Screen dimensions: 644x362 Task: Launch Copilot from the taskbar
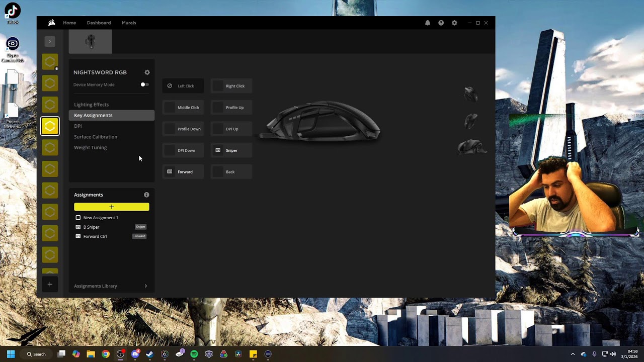coord(76,354)
